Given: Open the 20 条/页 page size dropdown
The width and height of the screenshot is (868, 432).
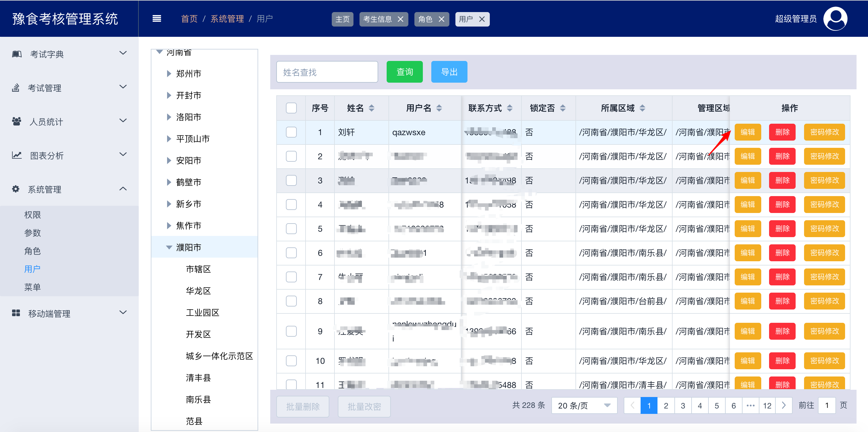Looking at the screenshot, I should coord(584,405).
